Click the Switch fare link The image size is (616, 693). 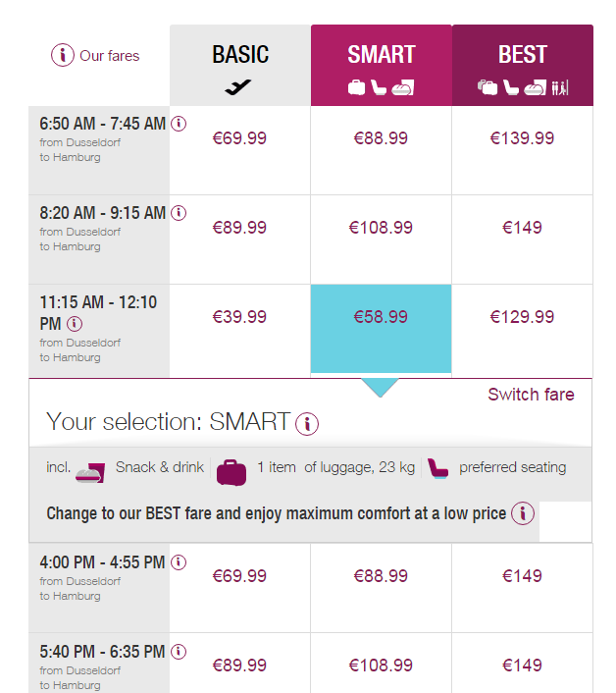click(x=531, y=395)
